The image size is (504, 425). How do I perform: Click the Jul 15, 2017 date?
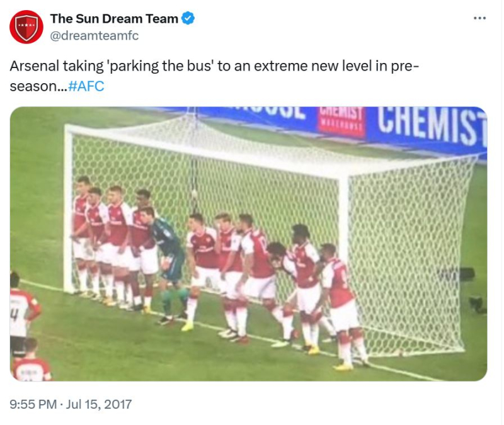coord(99,404)
